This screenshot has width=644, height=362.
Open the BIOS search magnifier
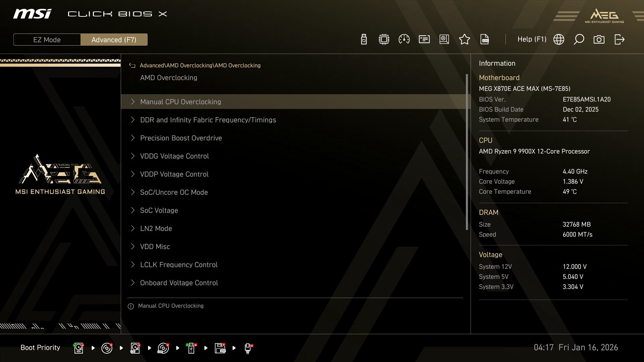coord(579,39)
